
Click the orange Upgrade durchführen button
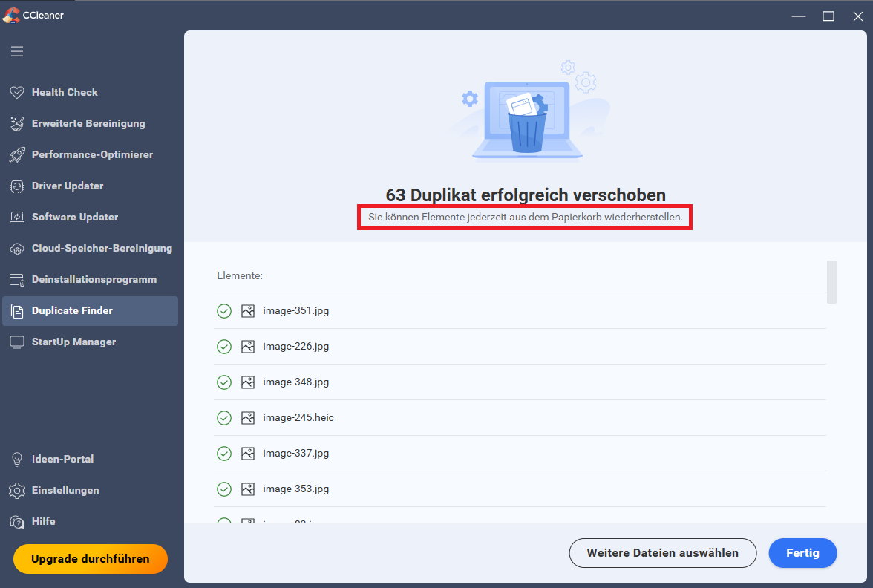coord(90,559)
